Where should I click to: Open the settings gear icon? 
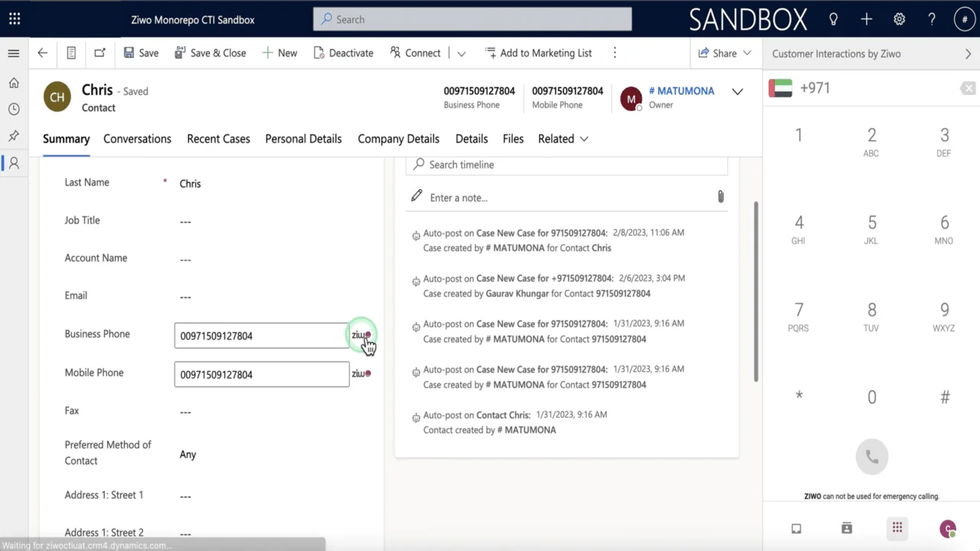(900, 19)
